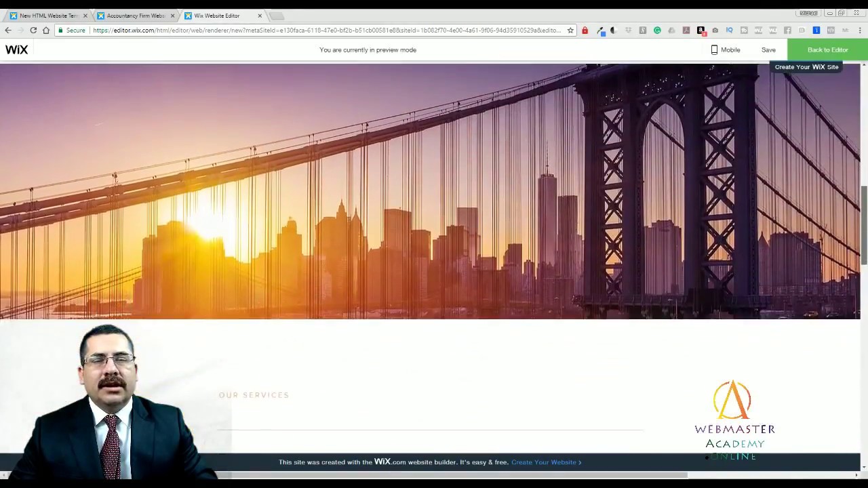
Task: Open the Google Drive extension
Action: pyautogui.click(x=671, y=30)
